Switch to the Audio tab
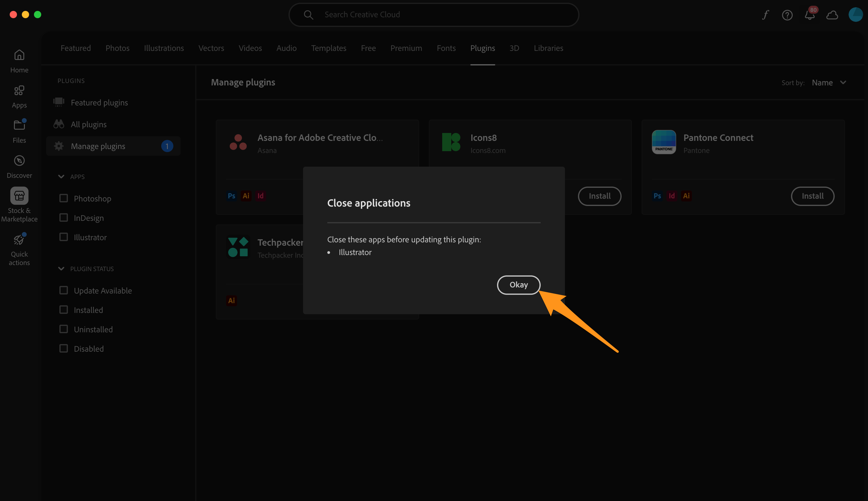Image resolution: width=868 pixels, height=501 pixels. [x=286, y=48]
